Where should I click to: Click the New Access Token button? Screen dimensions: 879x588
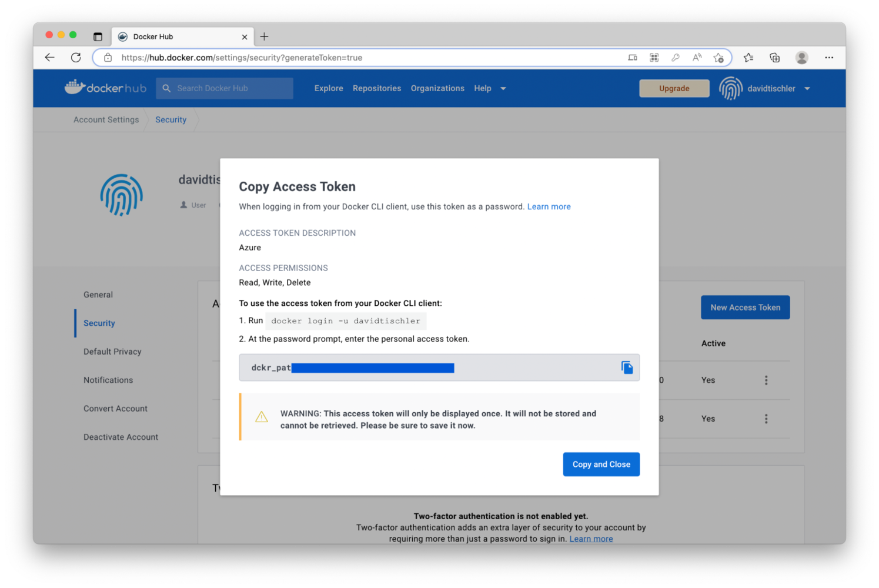(x=745, y=307)
